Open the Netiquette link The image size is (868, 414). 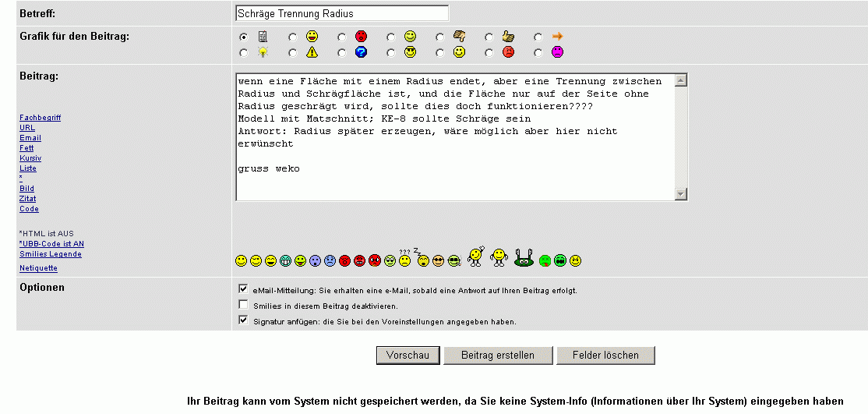pos(38,268)
